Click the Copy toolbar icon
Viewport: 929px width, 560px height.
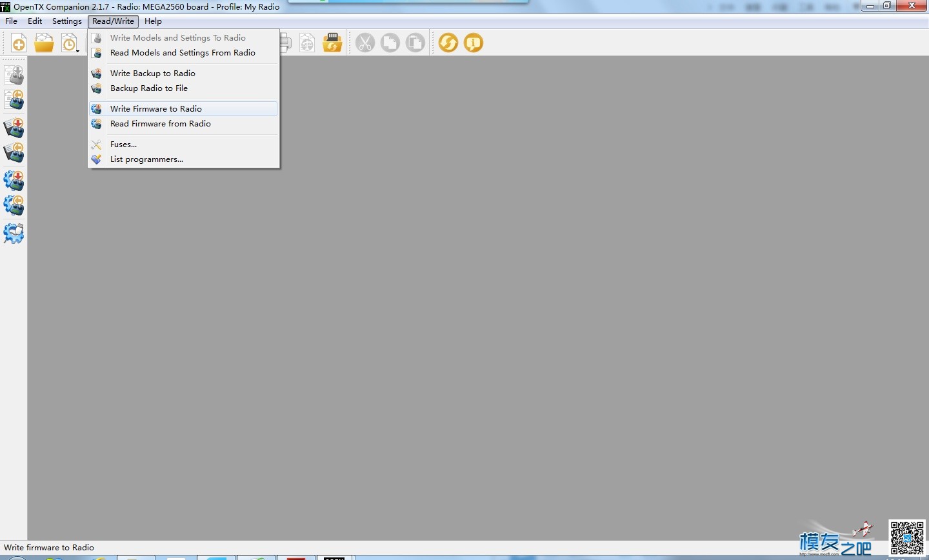point(390,43)
